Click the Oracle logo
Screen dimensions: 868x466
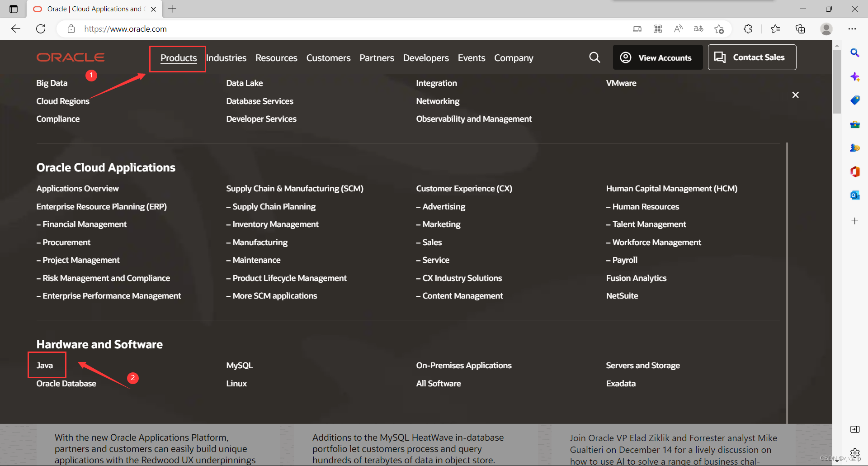coord(71,57)
